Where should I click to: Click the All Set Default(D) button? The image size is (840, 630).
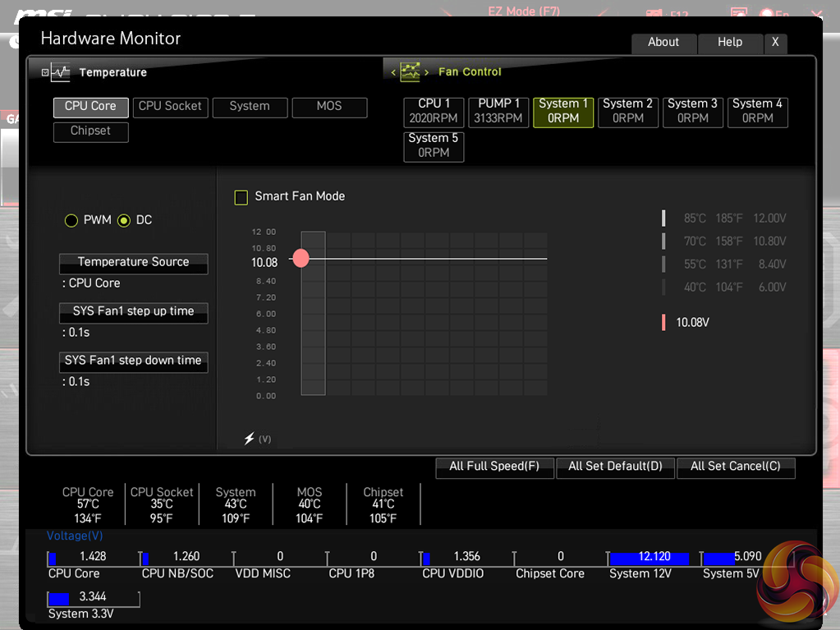(615, 467)
